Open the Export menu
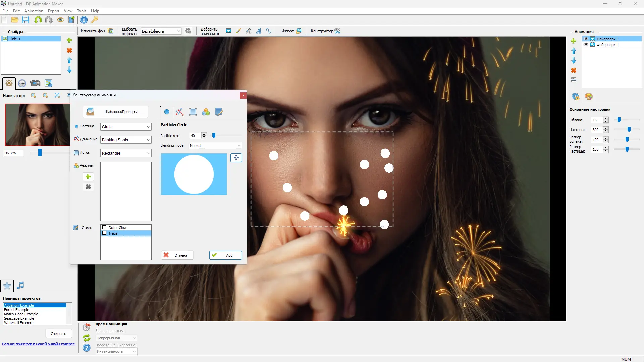 point(53,11)
